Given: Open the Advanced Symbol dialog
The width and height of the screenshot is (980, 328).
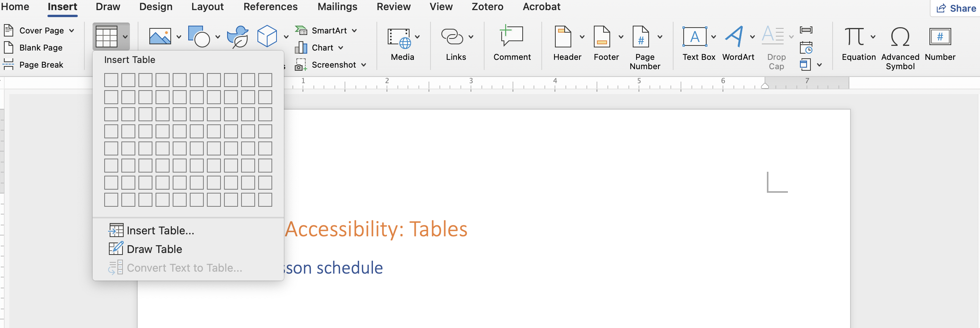Looking at the screenshot, I should pos(900,37).
